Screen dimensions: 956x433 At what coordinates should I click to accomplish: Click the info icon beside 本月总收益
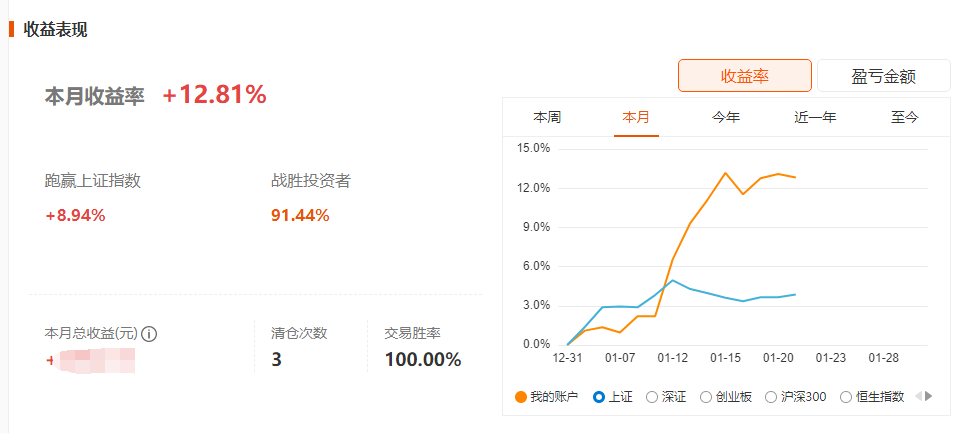coord(149,334)
